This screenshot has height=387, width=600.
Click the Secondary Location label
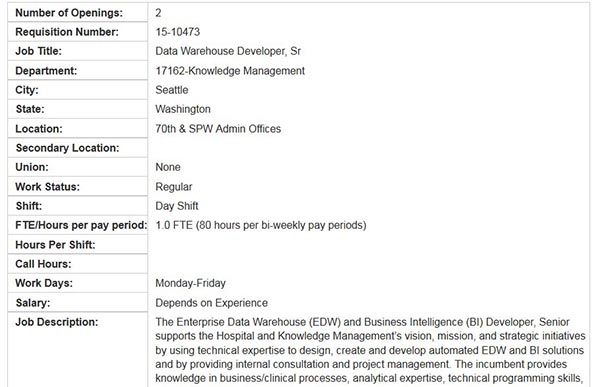(x=67, y=148)
